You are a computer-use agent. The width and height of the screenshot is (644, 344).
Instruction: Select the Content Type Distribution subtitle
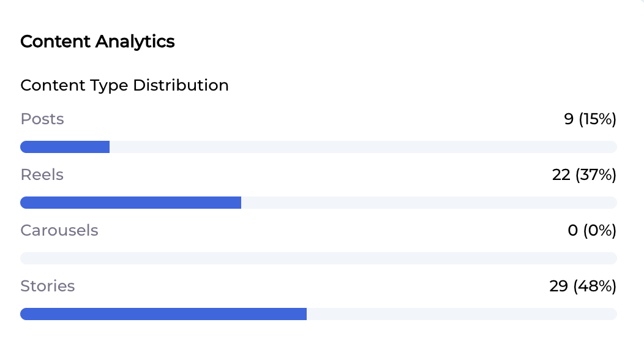(x=124, y=85)
